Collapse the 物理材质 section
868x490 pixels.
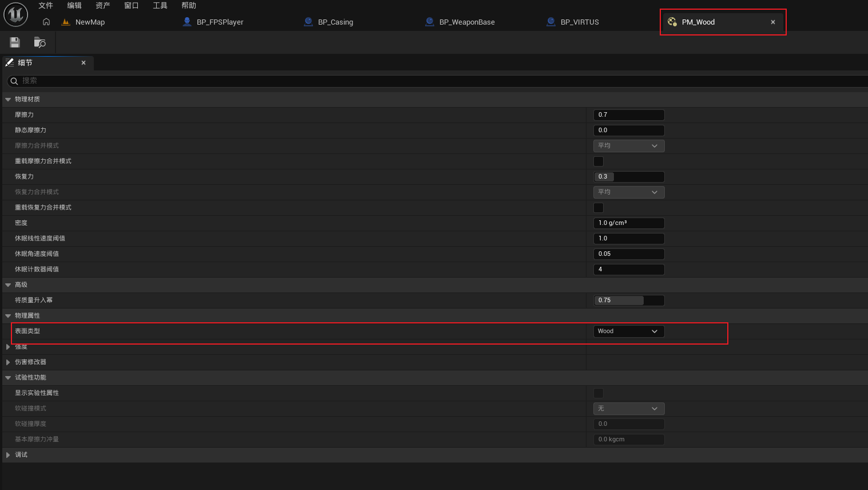tap(8, 100)
